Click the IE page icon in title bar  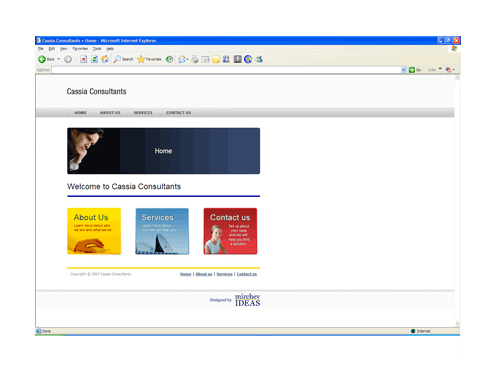[38, 40]
